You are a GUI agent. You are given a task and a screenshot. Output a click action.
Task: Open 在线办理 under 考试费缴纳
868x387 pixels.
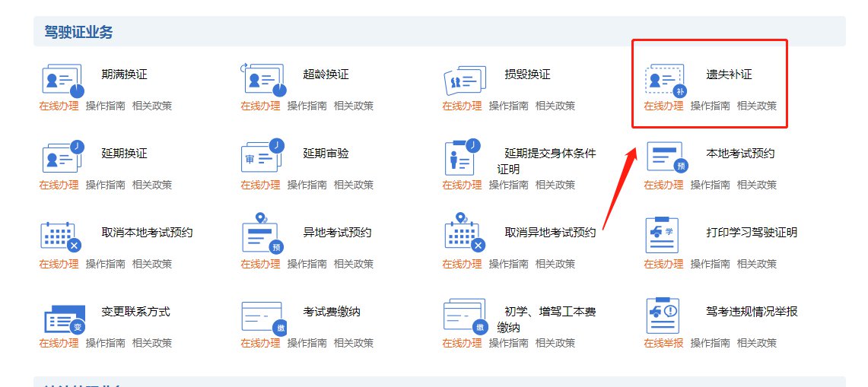(260, 343)
